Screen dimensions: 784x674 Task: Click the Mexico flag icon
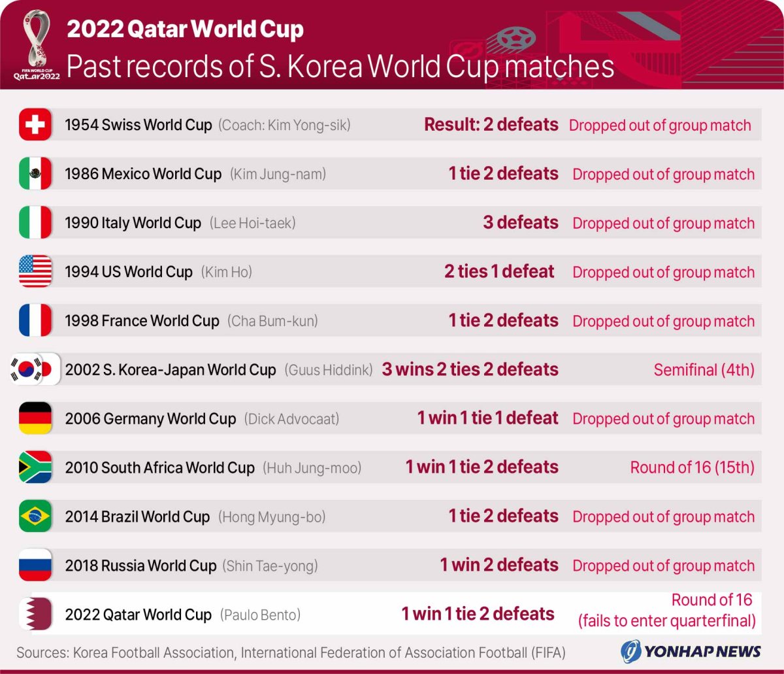pos(35,173)
